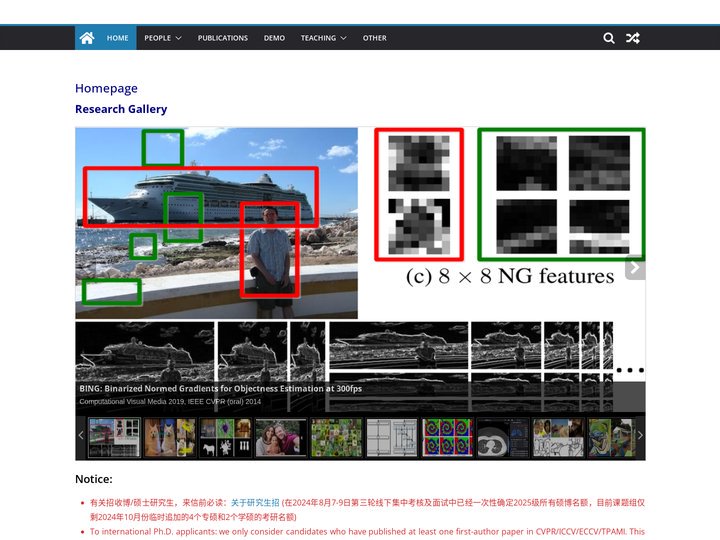The width and height of the screenshot is (720, 540).
Task: Select the green flower grid thumbnail
Action: (336, 438)
